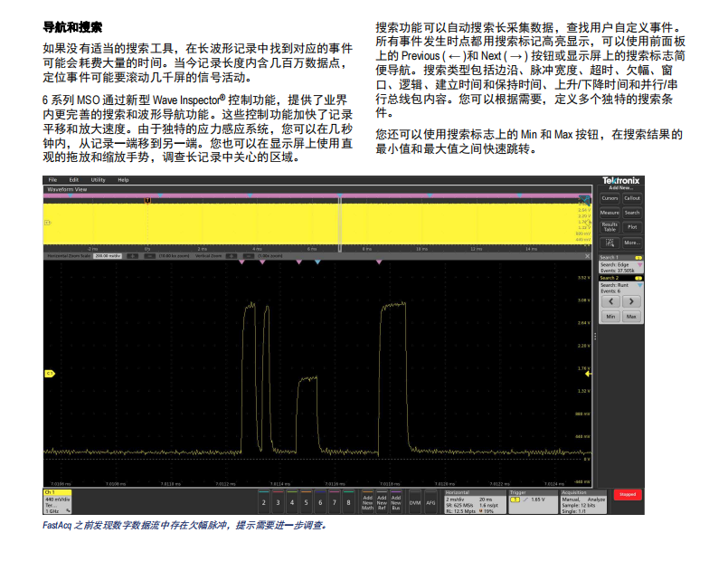Turn on channel 7
Viewport: 728px width, 571px height.
pos(335,501)
